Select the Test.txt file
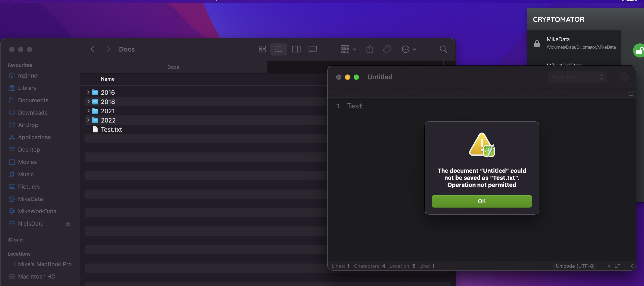 206,130
